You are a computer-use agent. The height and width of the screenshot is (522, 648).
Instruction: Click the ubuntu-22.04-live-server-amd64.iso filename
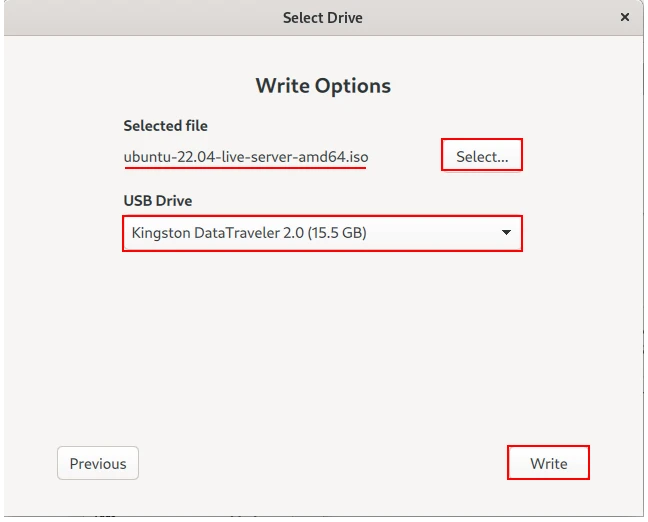point(245,157)
